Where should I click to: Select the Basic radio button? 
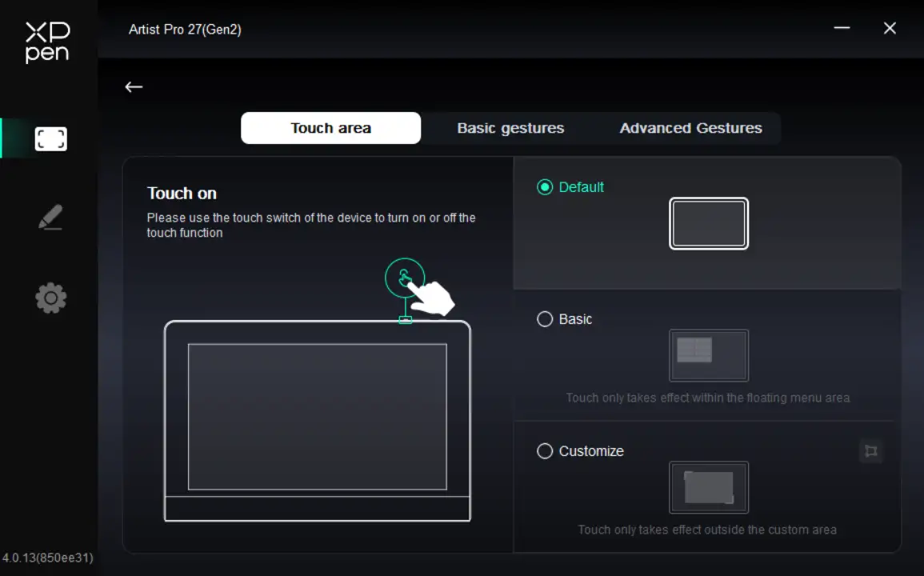(x=545, y=319)
